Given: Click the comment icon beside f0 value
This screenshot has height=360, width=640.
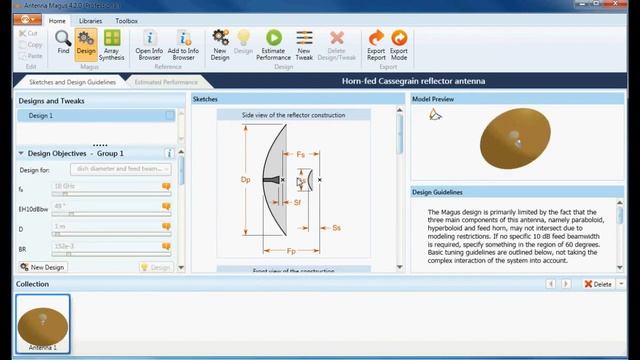Looking at the screenshot, I should tap(166, 187).
